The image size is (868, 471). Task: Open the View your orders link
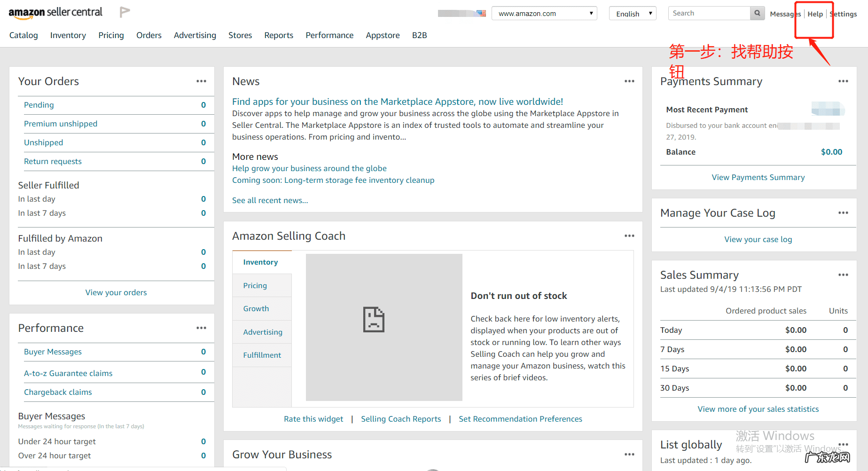click(116, 292)
